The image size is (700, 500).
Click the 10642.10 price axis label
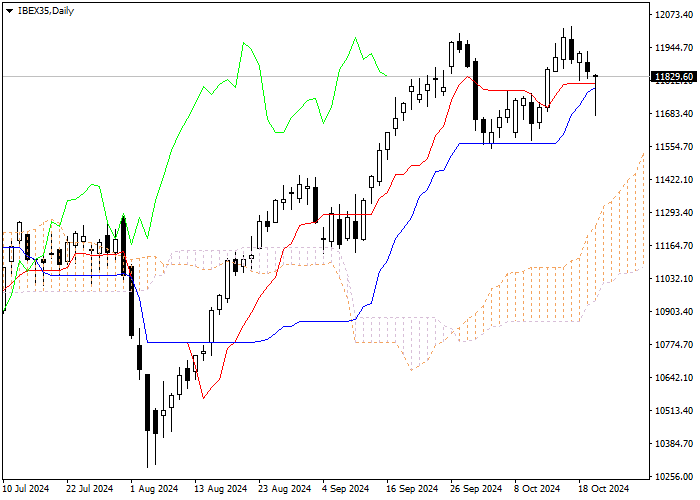674,378
